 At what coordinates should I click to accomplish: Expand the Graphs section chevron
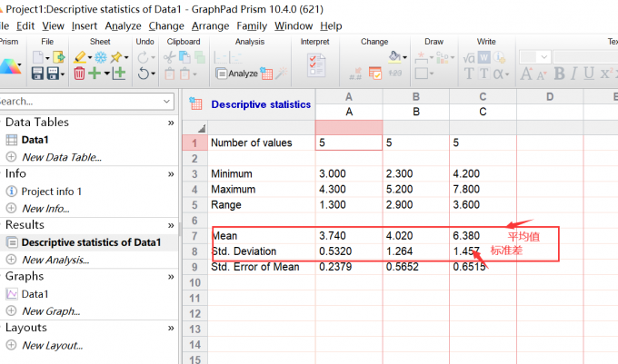[171, 276]
